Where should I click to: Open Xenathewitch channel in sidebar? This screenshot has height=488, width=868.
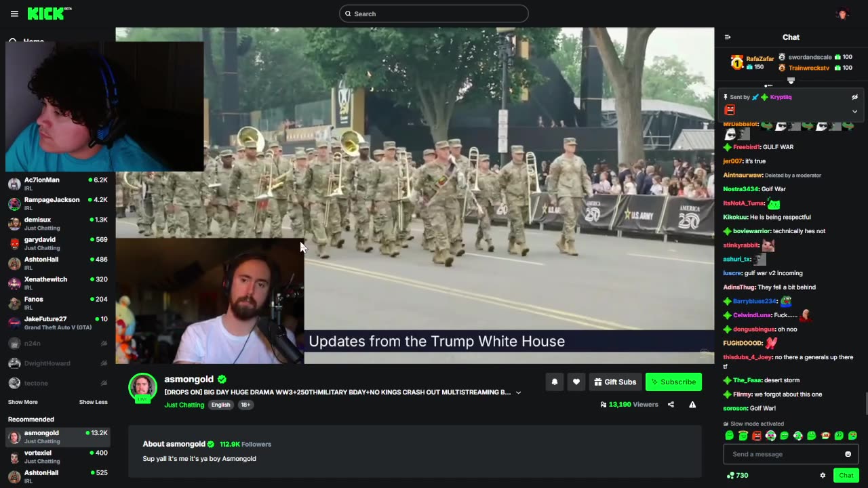point(58,283)
